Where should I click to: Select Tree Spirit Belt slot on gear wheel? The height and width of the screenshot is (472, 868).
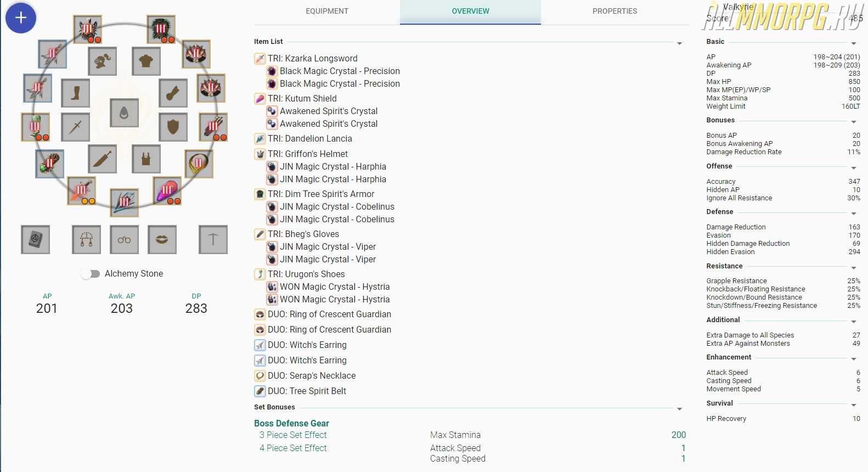click(49, 164)
